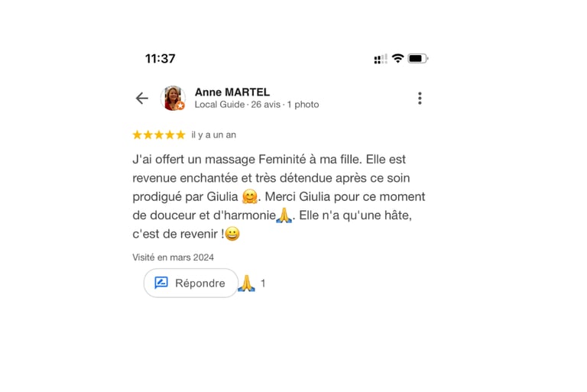Viewport: 587px width, 392px height.
Task: Click the 'il y a un an' timestamp
Action: click(x=214, y=134)
